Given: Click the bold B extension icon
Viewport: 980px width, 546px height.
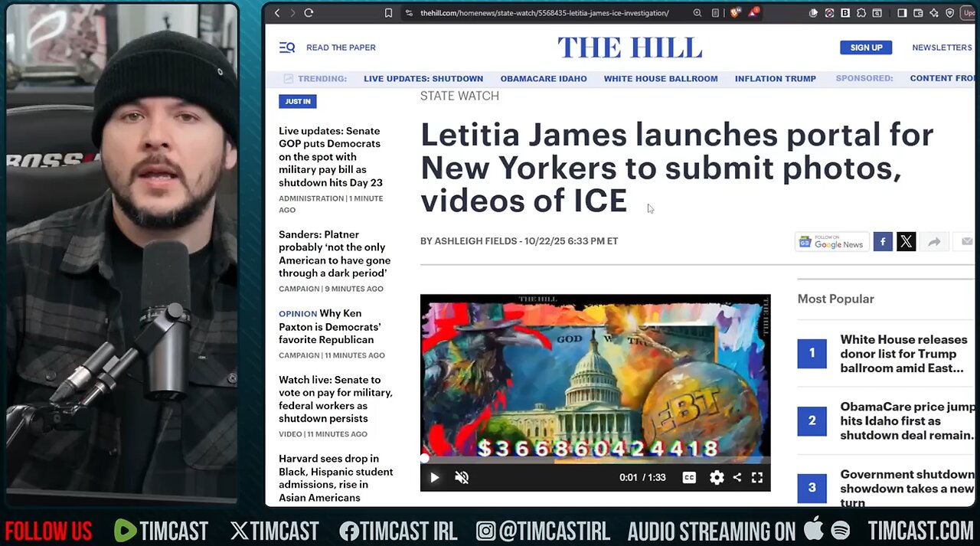Looking at the screenshot, I should point(845,13).
